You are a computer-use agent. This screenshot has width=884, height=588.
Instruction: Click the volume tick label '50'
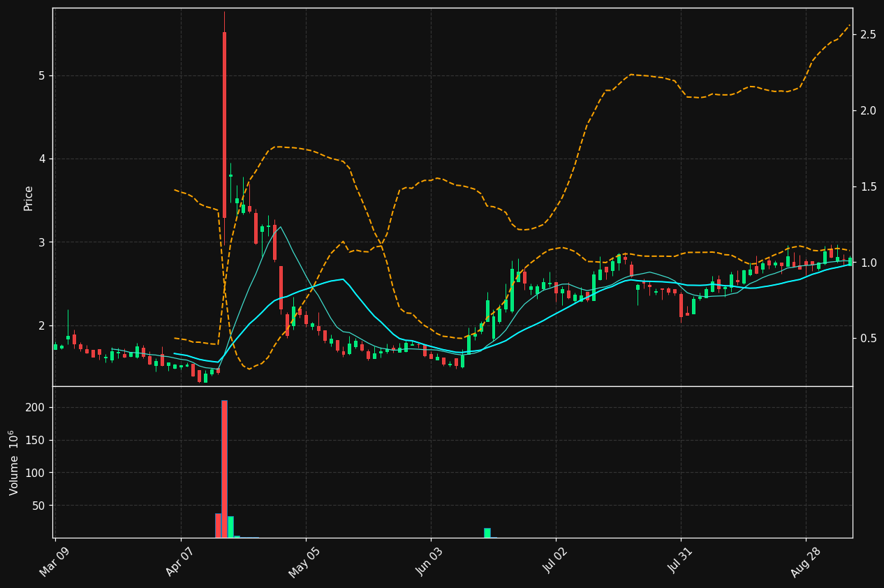38,506
